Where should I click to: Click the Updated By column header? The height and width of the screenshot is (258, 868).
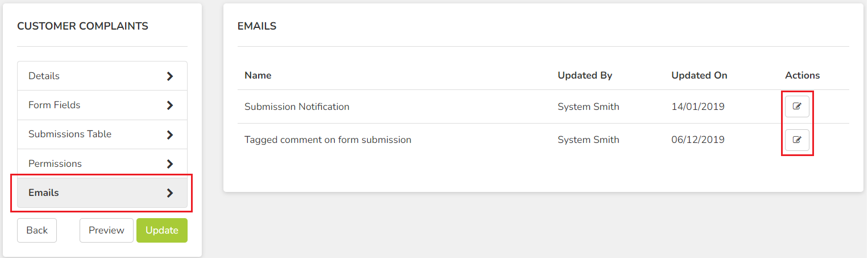(585, 75)
